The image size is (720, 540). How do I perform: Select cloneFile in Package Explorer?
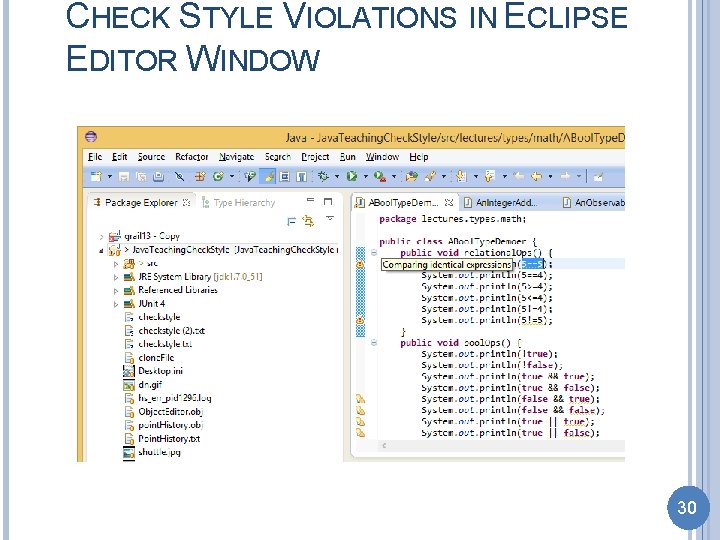coord(149,358)
